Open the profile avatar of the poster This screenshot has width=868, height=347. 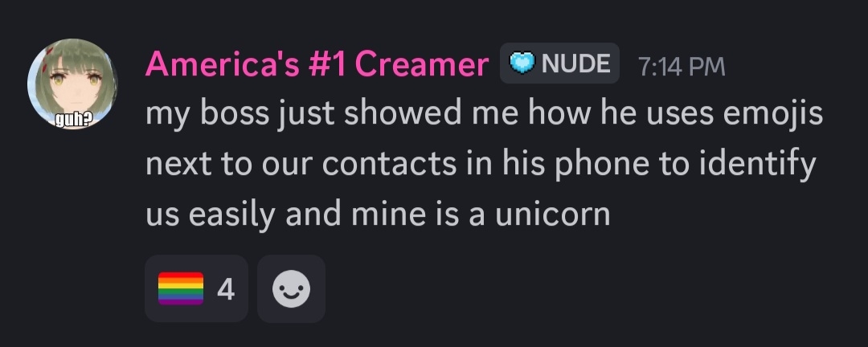72,84
